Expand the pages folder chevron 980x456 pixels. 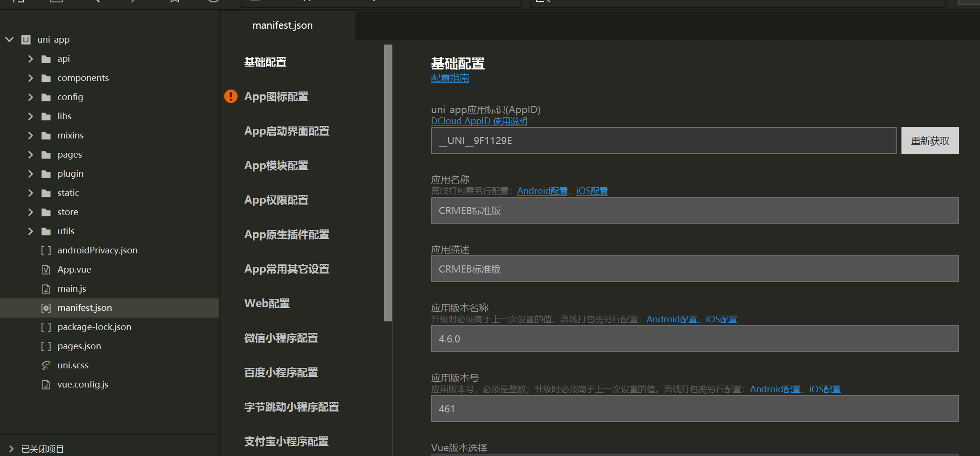click(x=30, y=154)
